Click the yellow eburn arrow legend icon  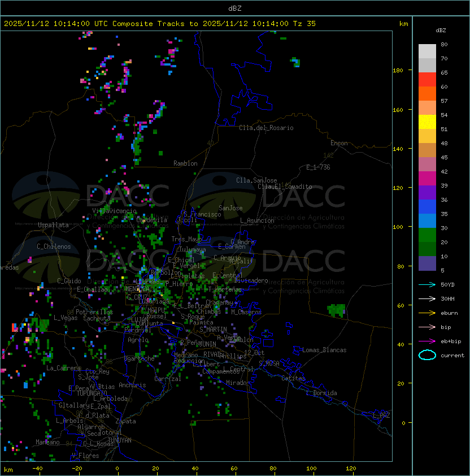coord(427,313)
